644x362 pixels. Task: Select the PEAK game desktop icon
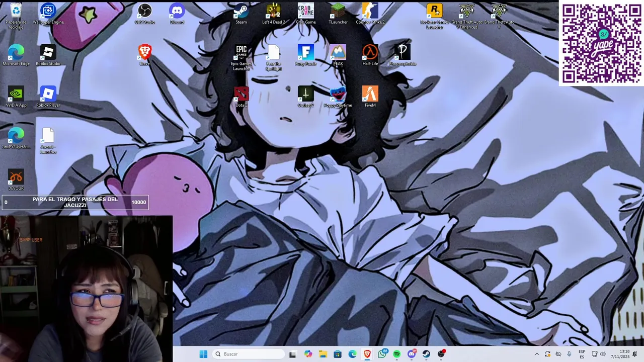pos(338,55)
